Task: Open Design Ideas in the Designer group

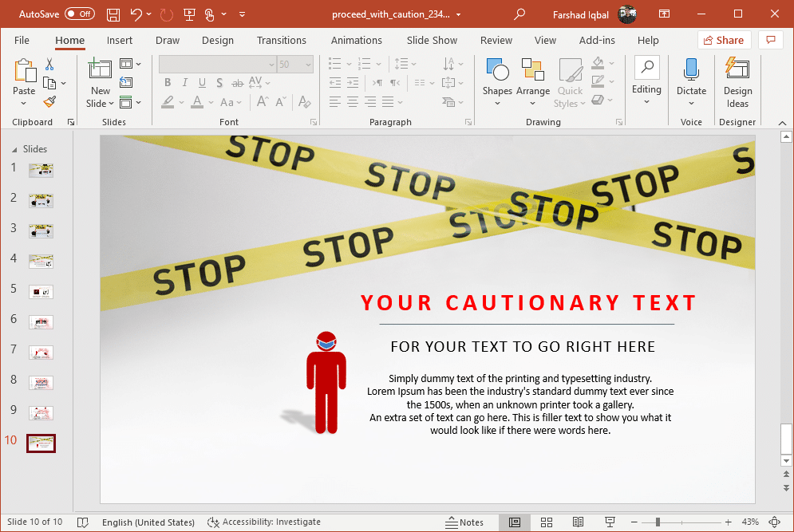Action: 737,83
